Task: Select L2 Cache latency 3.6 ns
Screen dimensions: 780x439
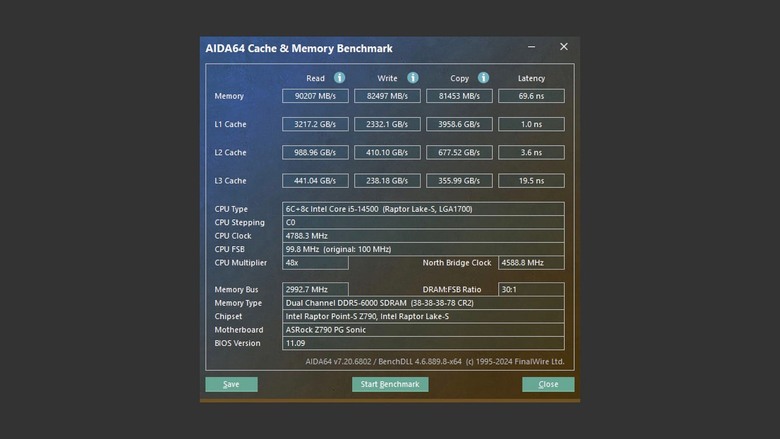Action: (531, 153)
